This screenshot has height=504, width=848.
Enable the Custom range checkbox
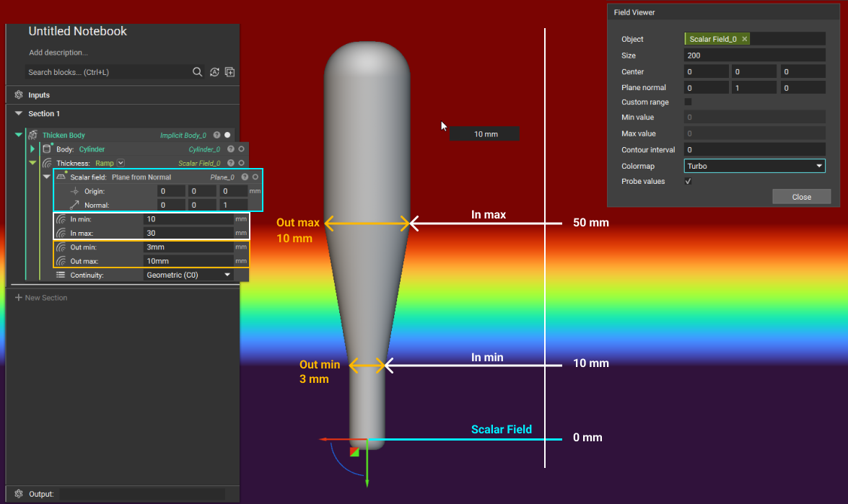688,102
